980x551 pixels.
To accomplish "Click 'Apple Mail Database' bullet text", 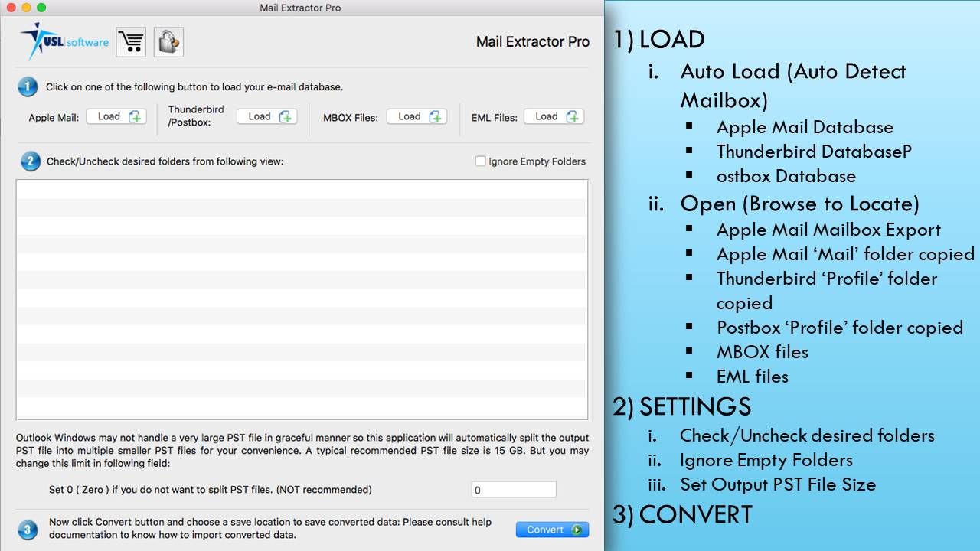I will click(805, 127).
